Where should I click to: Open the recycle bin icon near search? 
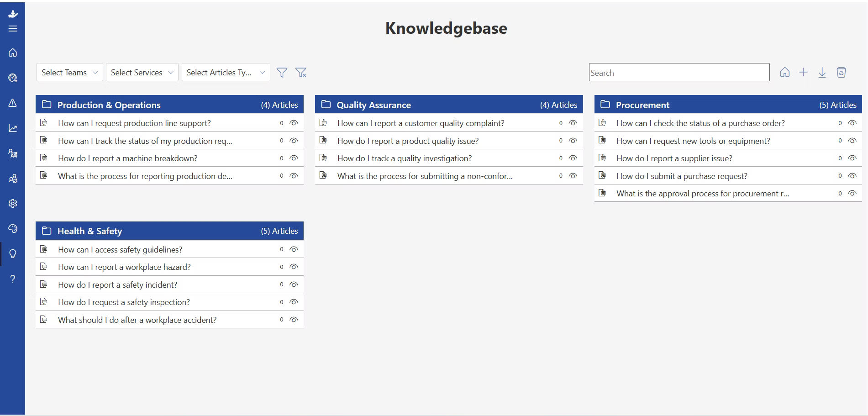tap(841, 72)
